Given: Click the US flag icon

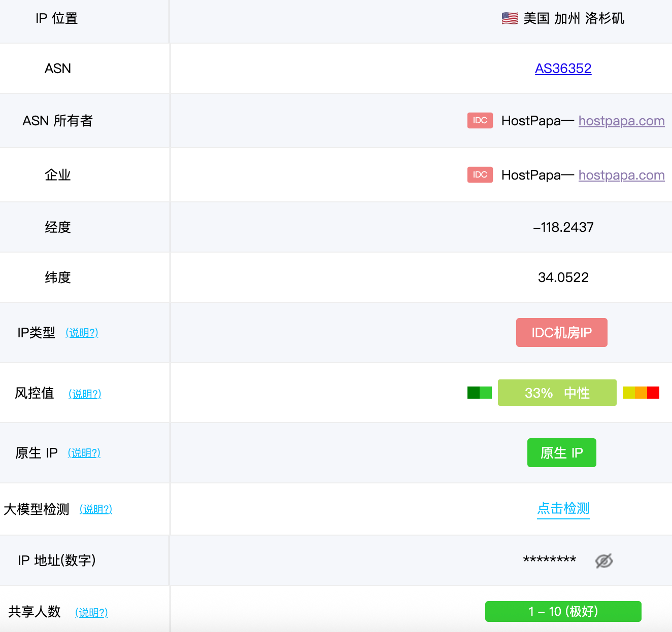Looking at the screenshot, I should pos(510,19).
